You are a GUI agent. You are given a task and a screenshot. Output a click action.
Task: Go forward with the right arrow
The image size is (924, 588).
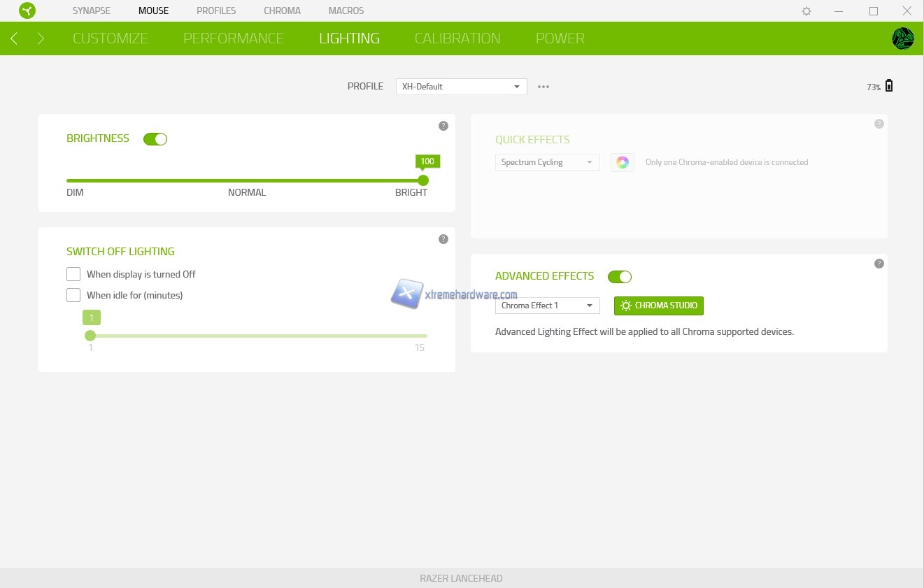click(x=41, y=38)
